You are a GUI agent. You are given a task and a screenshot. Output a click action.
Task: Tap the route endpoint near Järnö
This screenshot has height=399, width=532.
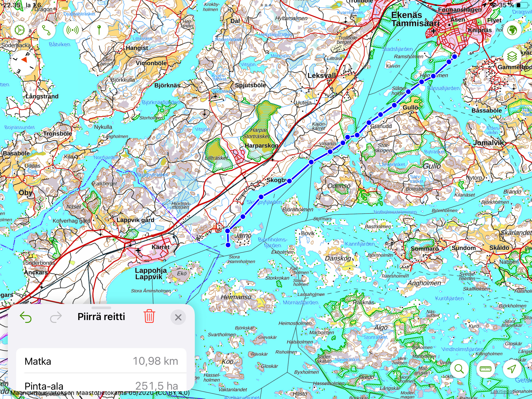(x=228, y=245)
